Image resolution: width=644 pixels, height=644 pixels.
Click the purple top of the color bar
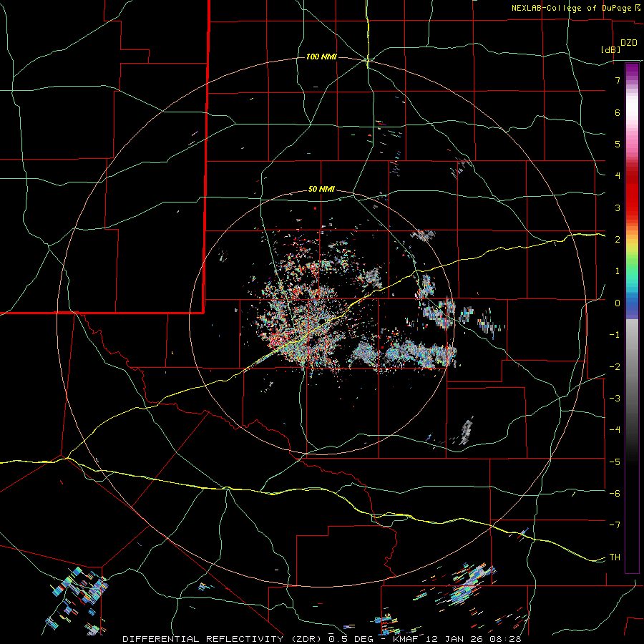632,70
